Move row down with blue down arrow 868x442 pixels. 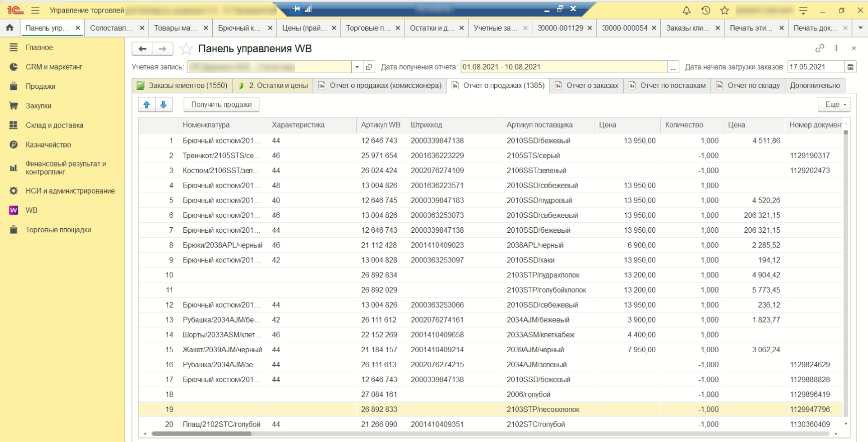coord(164,104)
